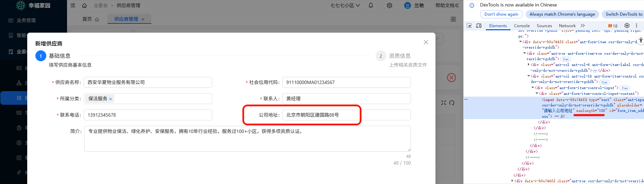The width and height of the screenshot is (644, 184).
Task: Click the accessibility icon in DevTools panel
Action: (x=641, y=40)
